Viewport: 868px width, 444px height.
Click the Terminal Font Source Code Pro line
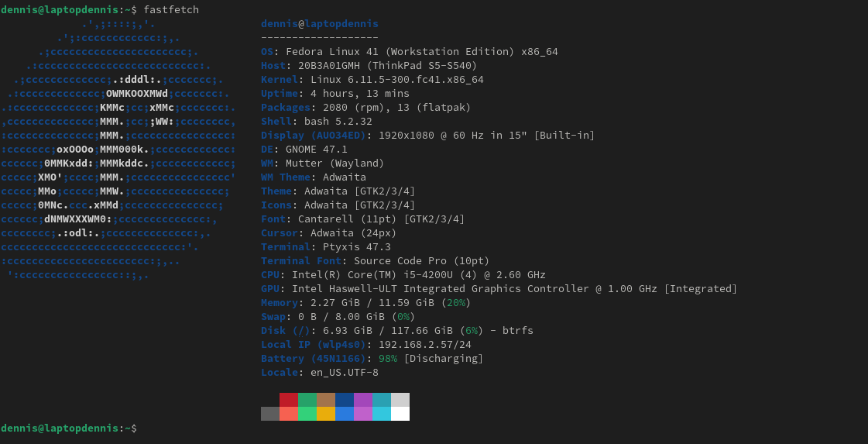click(375, 261)
